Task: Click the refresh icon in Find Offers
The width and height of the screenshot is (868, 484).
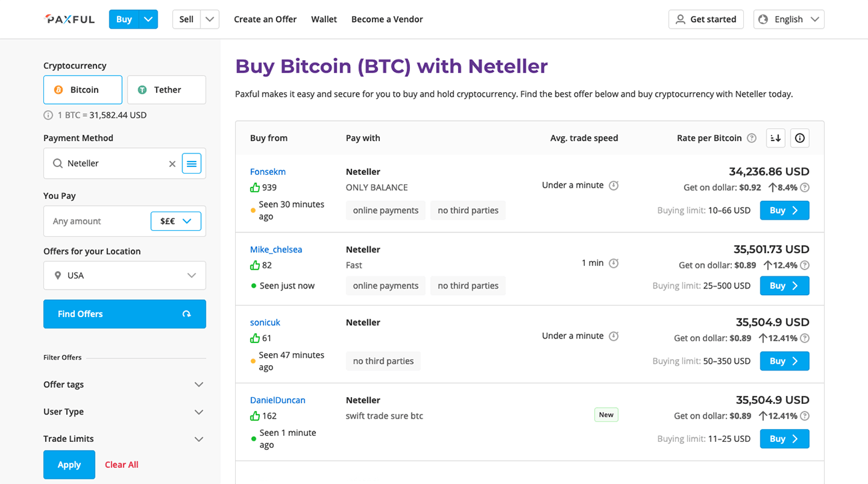Action: [x=186, y=314]
